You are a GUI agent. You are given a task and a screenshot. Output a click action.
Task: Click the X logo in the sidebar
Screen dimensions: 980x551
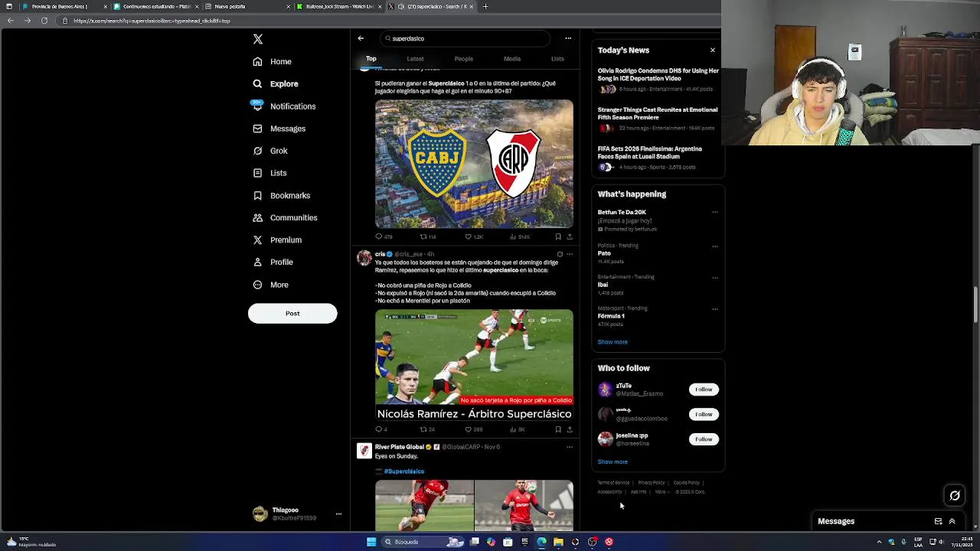258,39
